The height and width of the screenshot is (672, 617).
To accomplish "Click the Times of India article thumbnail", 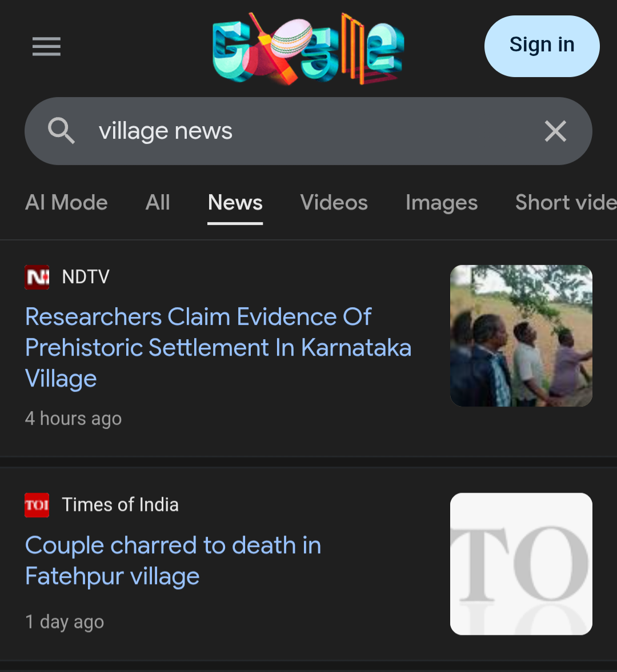I will 521,564.
